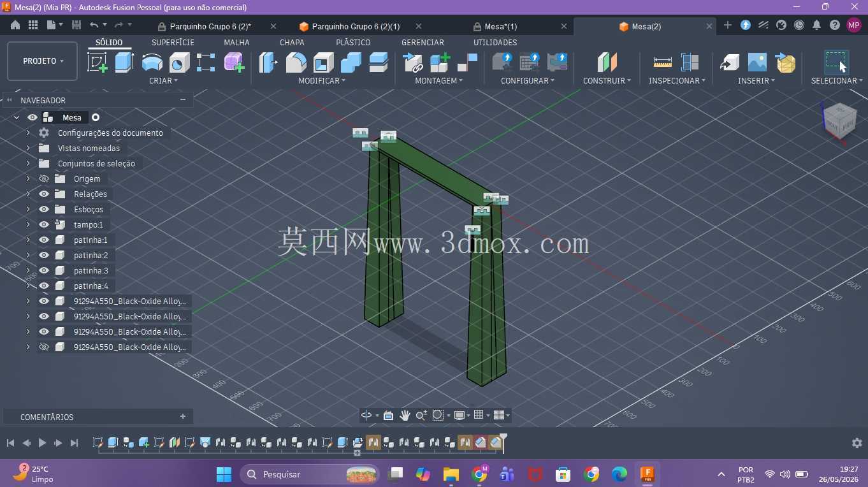The height and width of the screenshot is (487, 868).
Task: Open the notifications bell
Action: click(816, 25)
